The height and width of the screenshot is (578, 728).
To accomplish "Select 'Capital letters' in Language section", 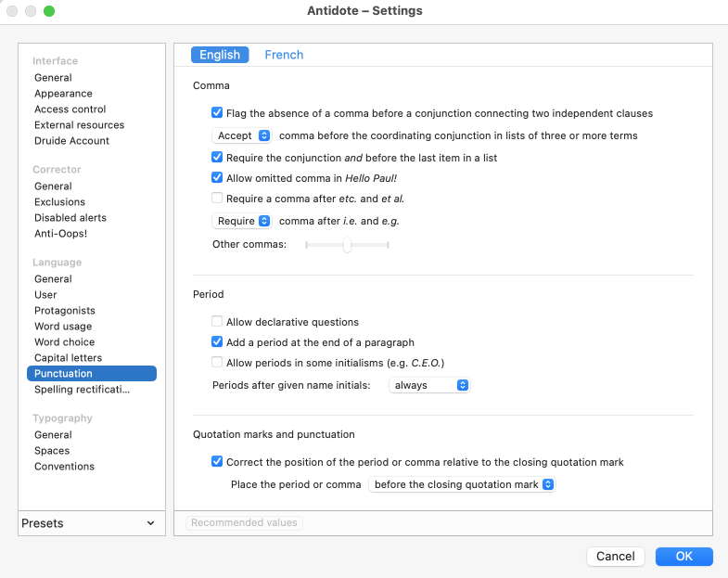I will [68, 358].
